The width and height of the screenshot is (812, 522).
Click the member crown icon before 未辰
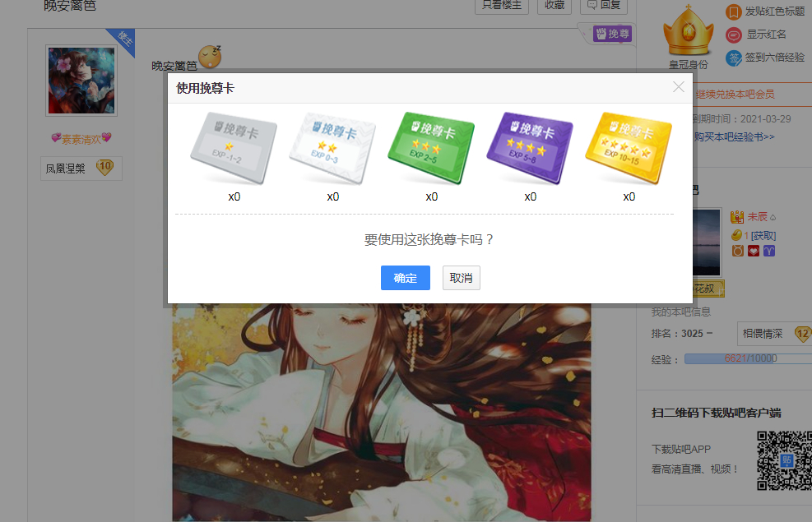pyautogui.click(x=737, y=217)
